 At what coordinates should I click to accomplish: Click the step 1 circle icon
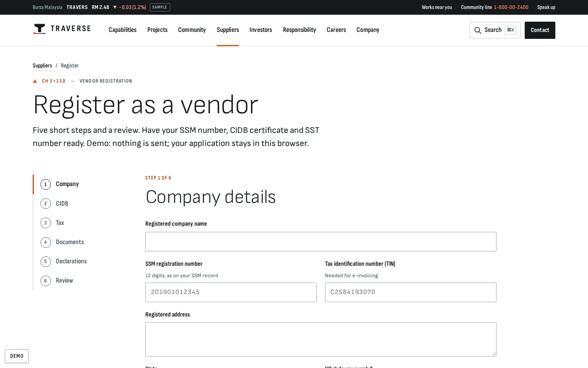(45, 184)
